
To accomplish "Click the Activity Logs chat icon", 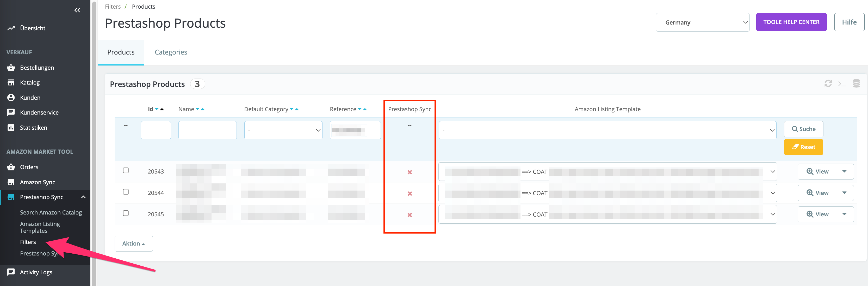I will (11, 272).
